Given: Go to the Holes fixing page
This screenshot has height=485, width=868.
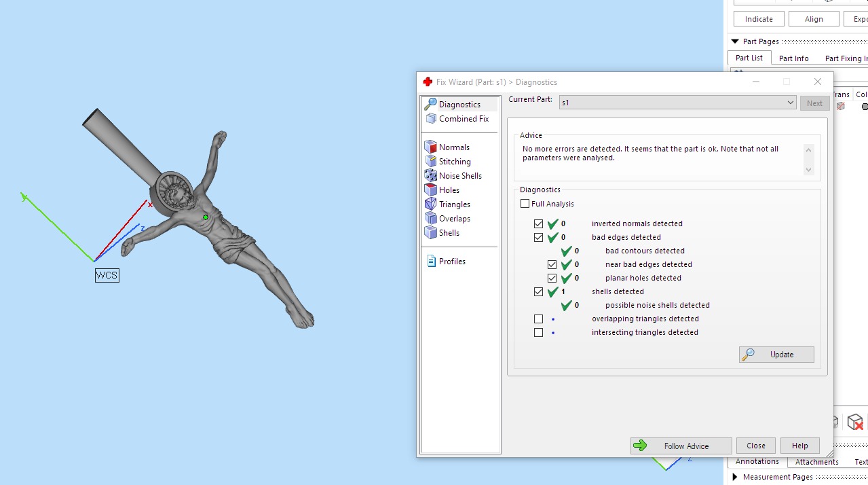Looking at the screenshot, I should click(449, 190).
